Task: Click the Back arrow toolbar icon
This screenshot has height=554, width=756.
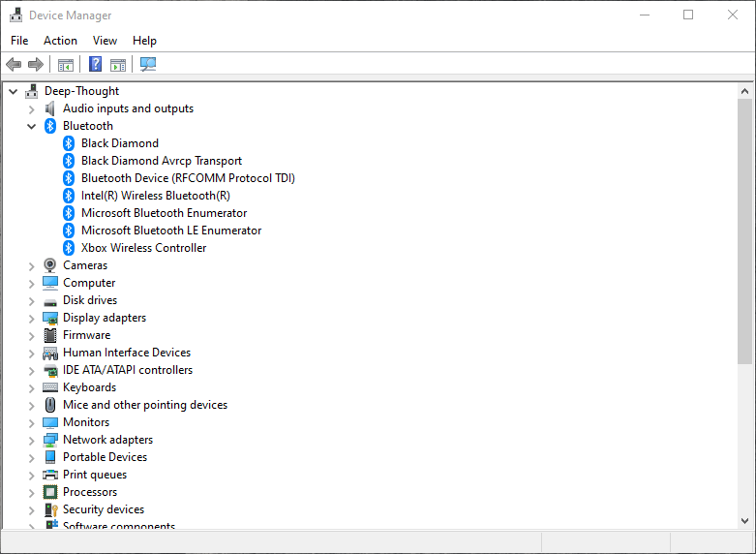Action: point(14,64)
